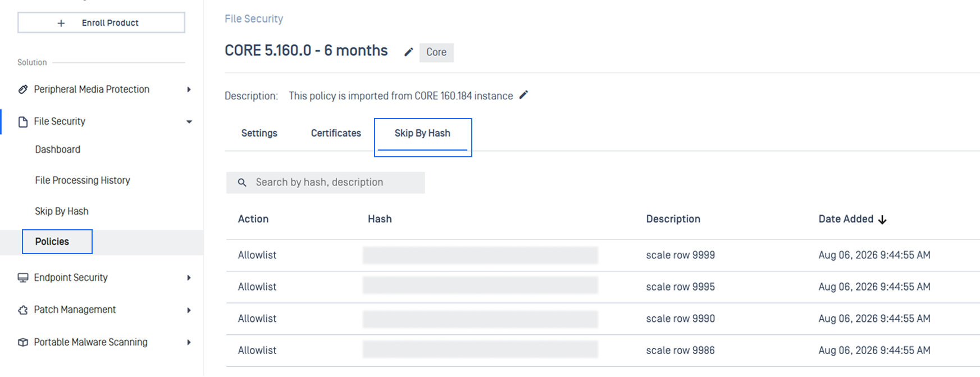Select File Security in the sidebar
This screenshot has width=980, height=377.
60,121
